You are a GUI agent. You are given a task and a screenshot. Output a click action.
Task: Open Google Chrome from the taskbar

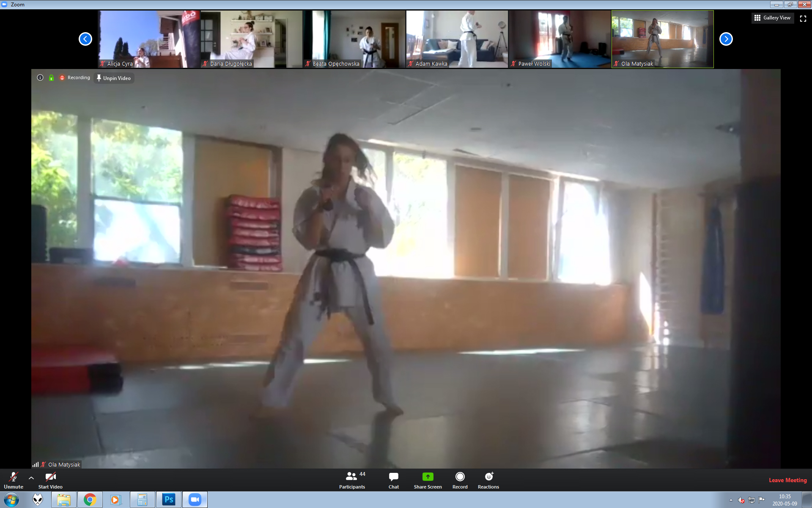tap(90, 500)
